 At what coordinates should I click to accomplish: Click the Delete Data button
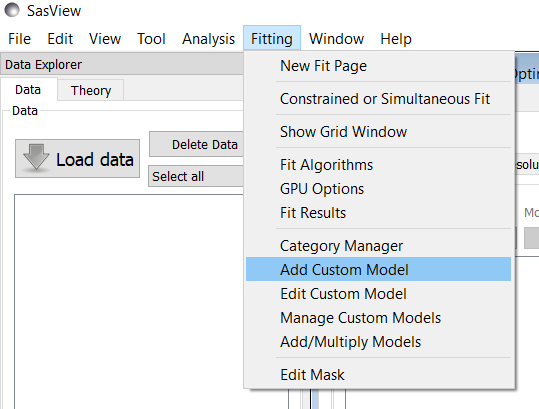pos(197,144)
